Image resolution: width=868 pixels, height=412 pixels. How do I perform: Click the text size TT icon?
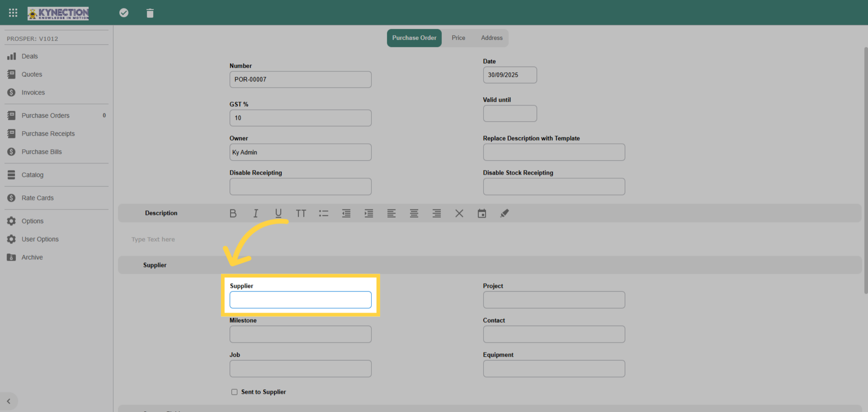click(x=301, y=213)
